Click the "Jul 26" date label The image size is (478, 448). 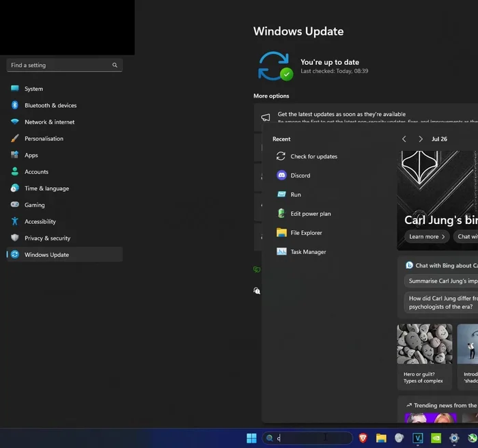point(439,139)
